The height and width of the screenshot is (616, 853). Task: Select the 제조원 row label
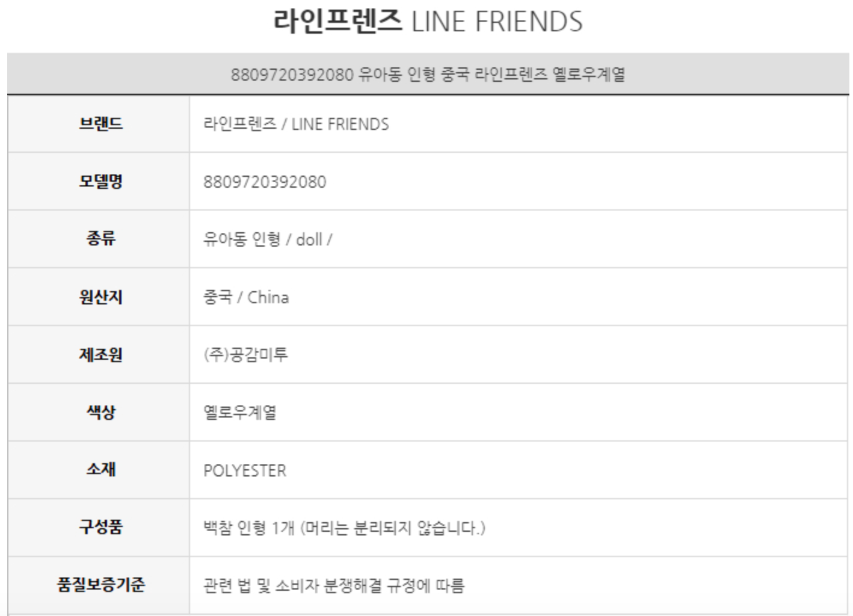[x=100, y=355]
